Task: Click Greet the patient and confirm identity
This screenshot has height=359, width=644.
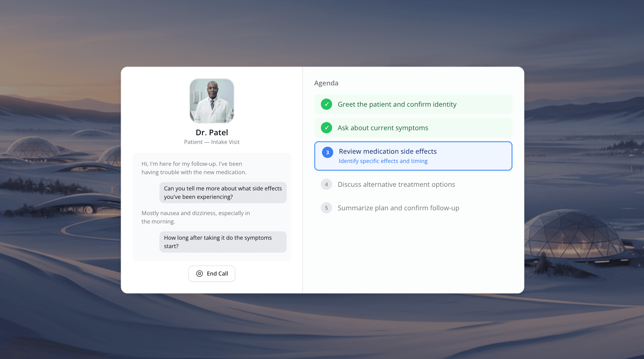Action: pos(397,104)
